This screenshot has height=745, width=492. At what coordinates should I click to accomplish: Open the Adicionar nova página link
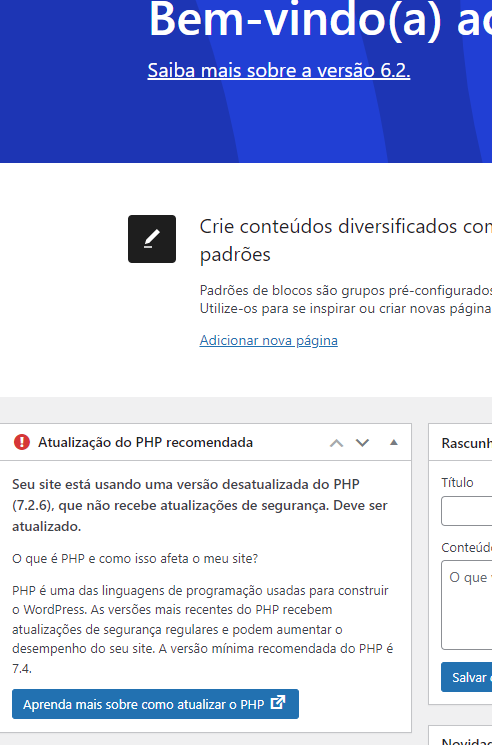269,340
